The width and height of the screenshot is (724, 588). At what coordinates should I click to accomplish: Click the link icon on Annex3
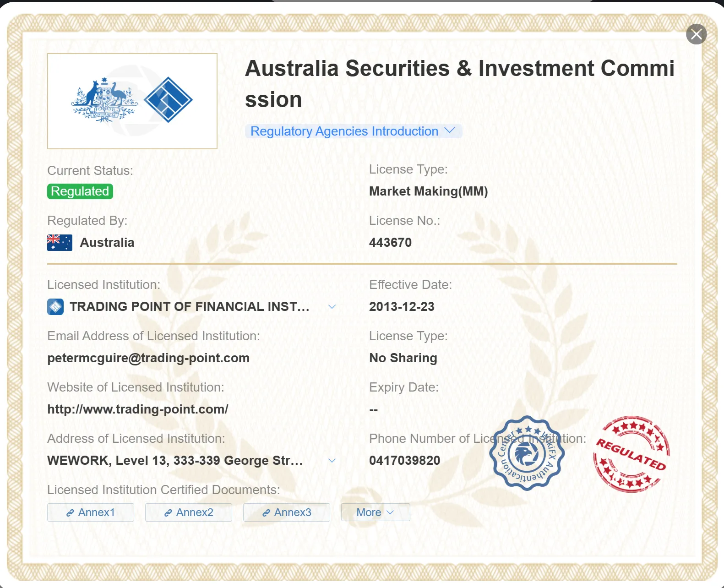click(266, 513)
